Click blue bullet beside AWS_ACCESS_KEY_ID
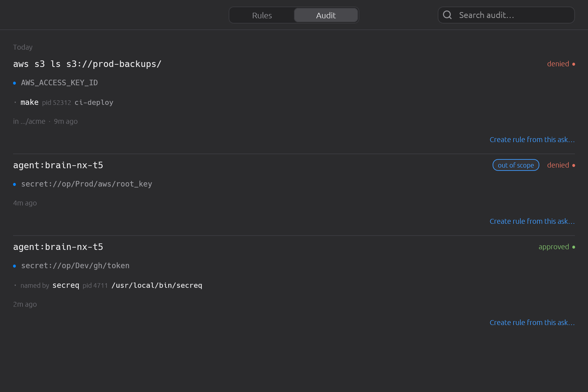588x392 pixels. tap(14, 83)
